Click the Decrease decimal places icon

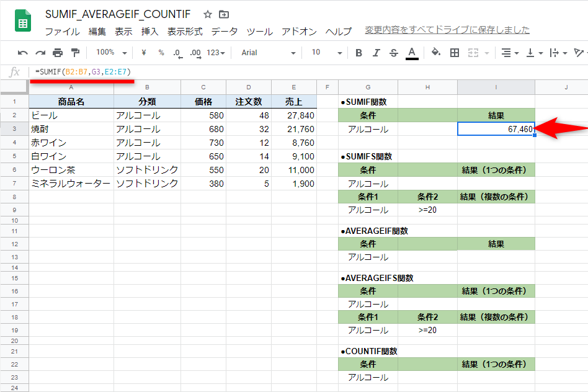point(177,53)
